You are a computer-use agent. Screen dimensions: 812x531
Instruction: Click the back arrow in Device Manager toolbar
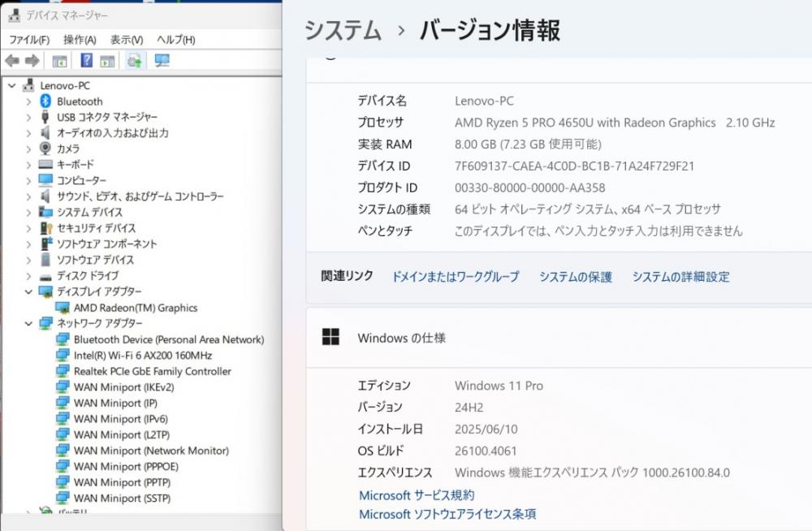pos(12,61)
